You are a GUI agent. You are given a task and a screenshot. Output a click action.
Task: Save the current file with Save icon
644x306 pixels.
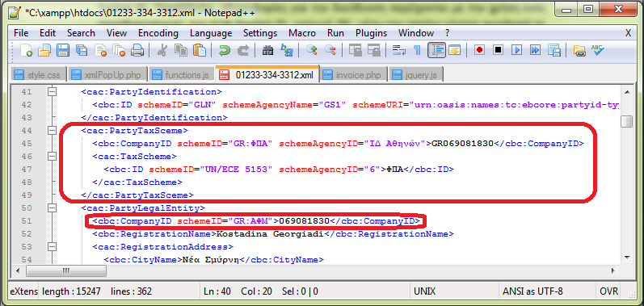(x=63, y=50)
